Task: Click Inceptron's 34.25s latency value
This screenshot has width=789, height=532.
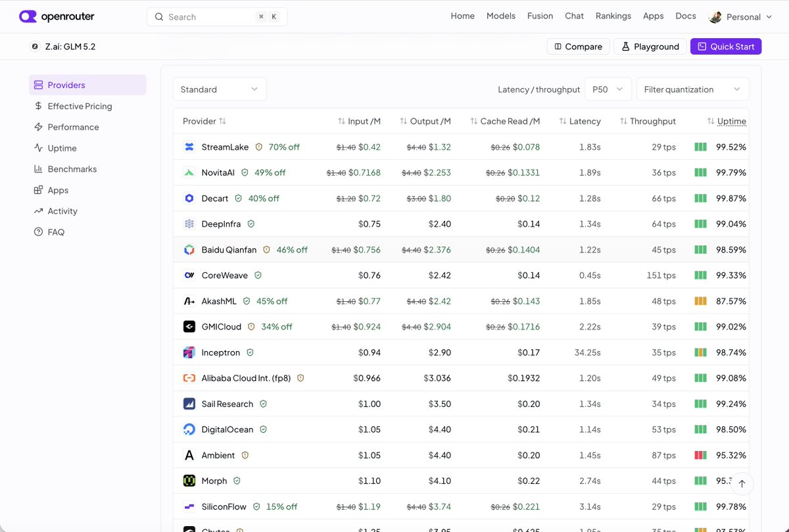Action: [x=587, y=352]
